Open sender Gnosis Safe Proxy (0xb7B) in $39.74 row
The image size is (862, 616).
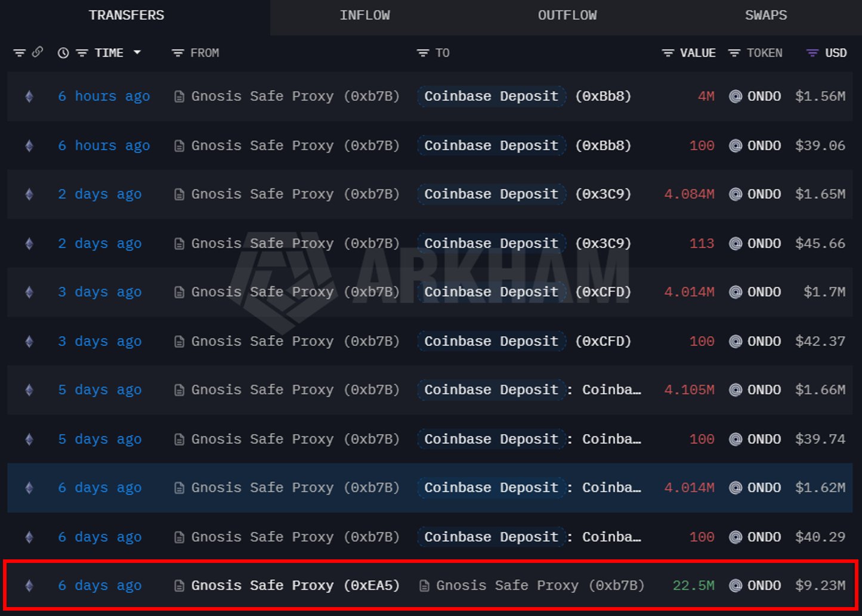coord(295,439)
